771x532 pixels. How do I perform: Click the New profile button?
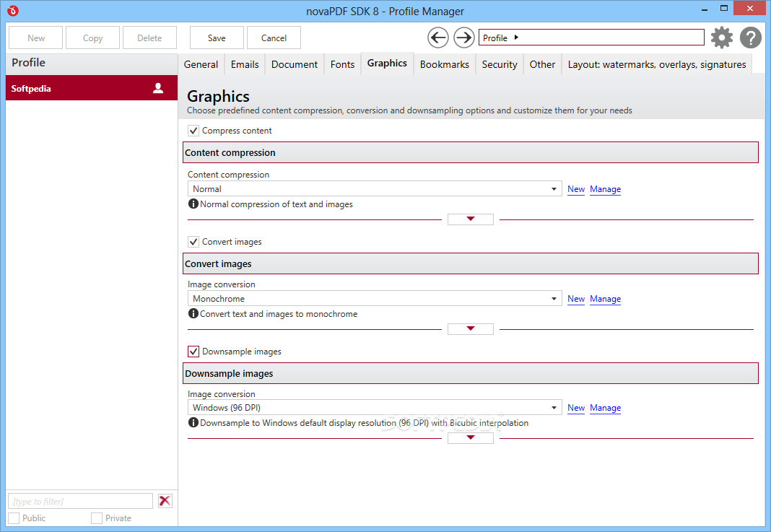(x=36, y=38)
